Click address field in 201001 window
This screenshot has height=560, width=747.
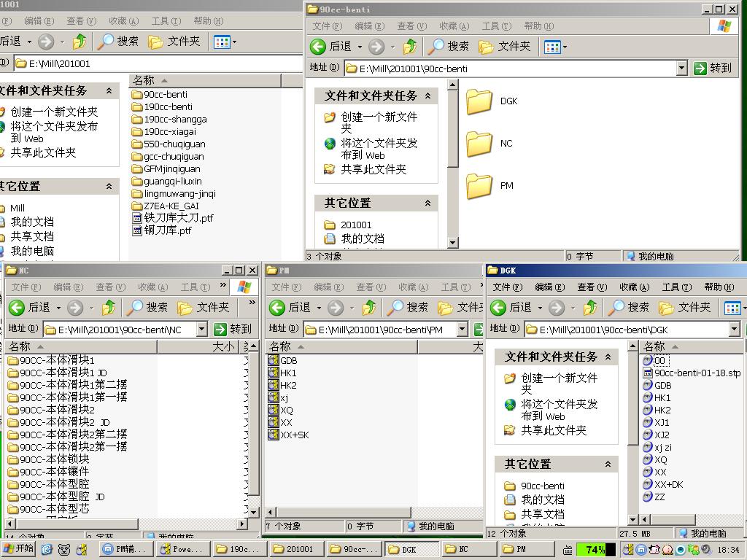click(x=158, y=63)
